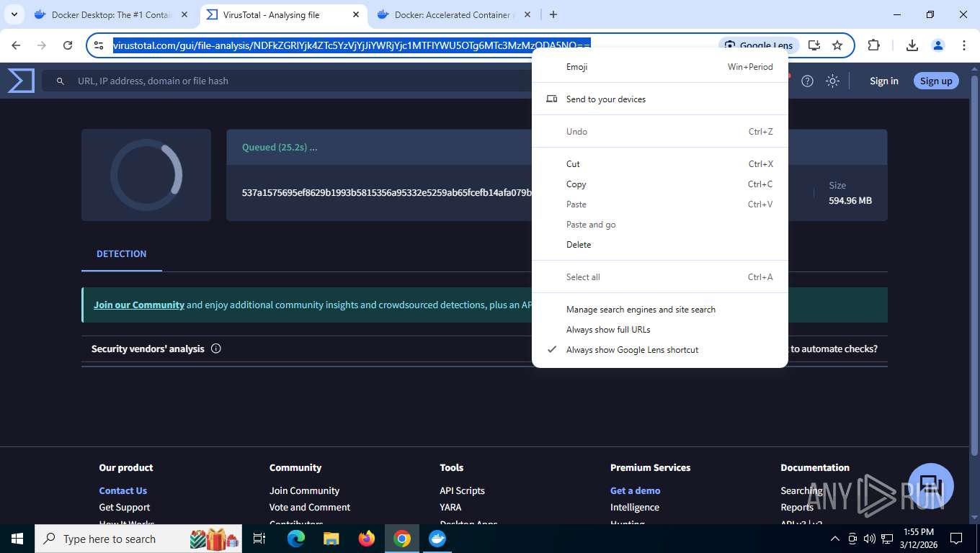980x553 pixels.
Task: Switch to the Docker: Accelerated Container tab
Action: [454, 14]
